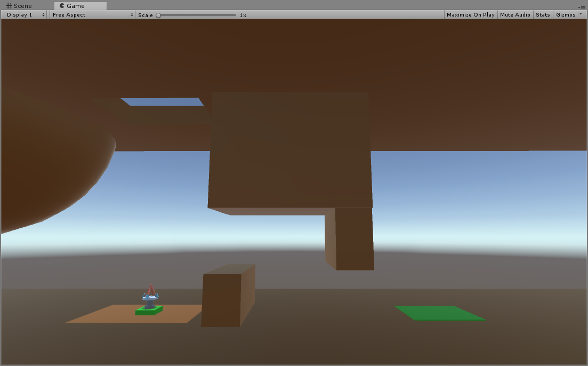
Task: Click the small brown cube on the ground
Action: point(228,296)
